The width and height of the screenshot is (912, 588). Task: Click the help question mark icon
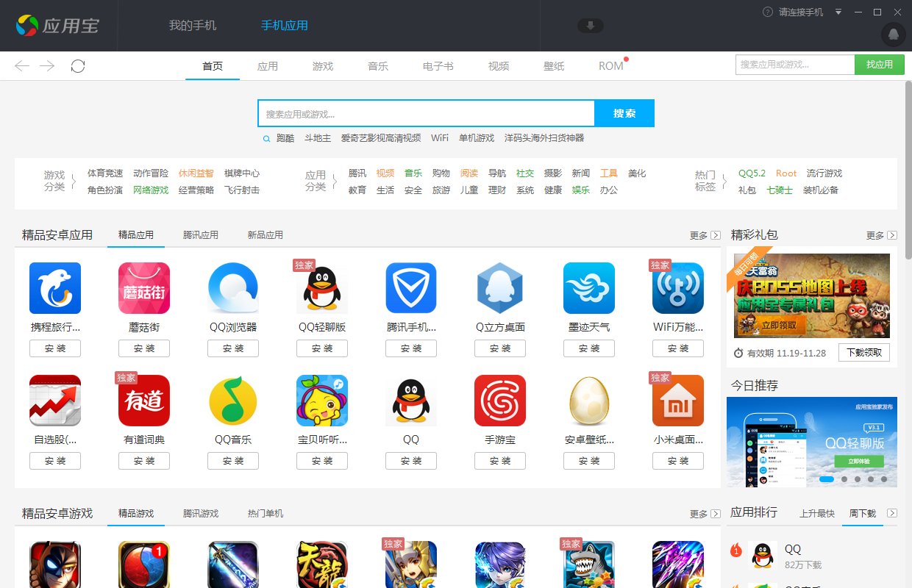[768, 12]
